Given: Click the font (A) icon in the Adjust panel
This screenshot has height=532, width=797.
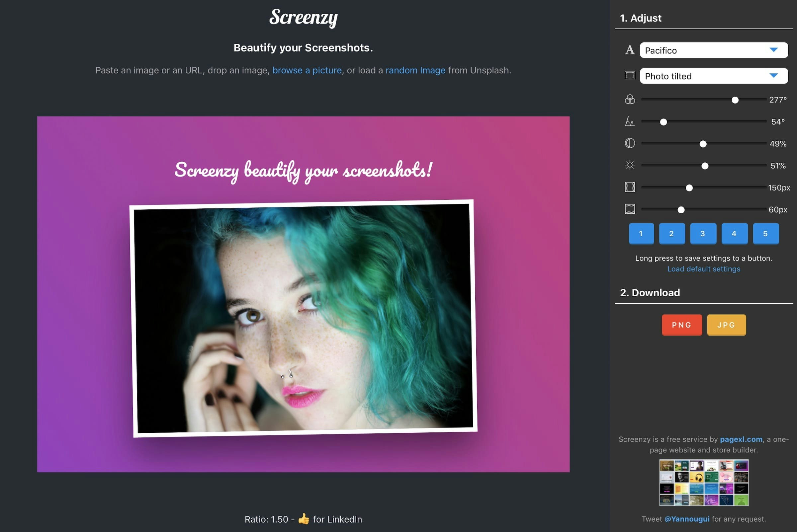Looking at the screenshot, I should (x=630, y=50).
